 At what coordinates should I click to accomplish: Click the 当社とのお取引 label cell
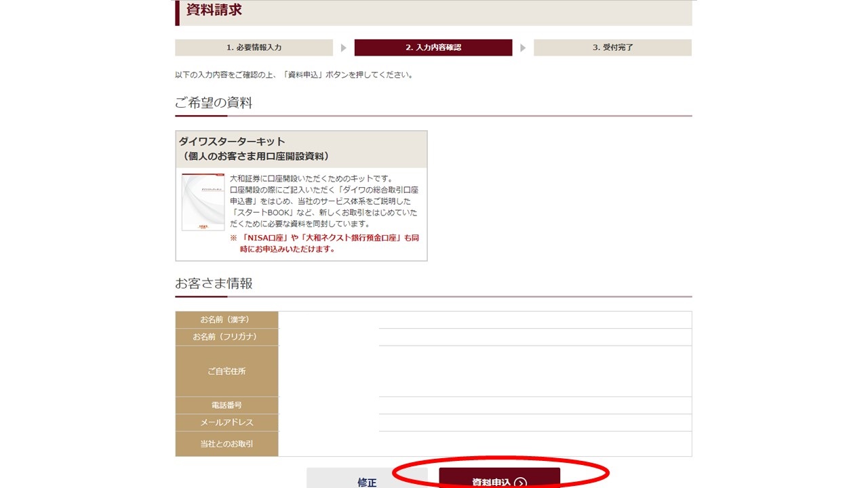click(226, 444)
